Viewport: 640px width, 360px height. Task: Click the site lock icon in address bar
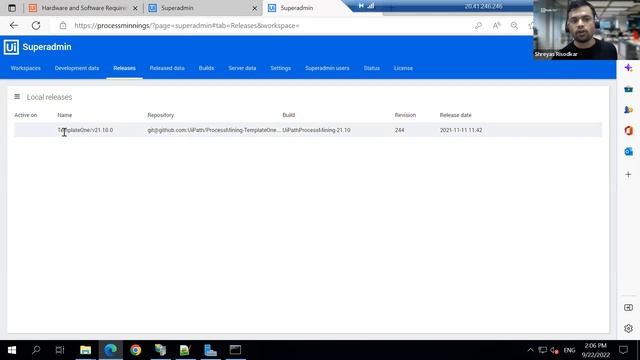63,25
